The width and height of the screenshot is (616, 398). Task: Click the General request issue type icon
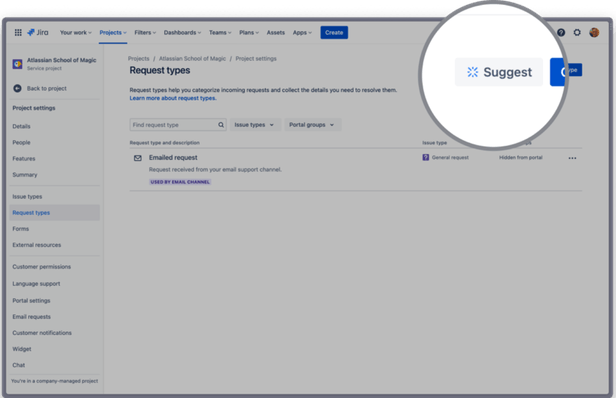(x=425, y=157)
